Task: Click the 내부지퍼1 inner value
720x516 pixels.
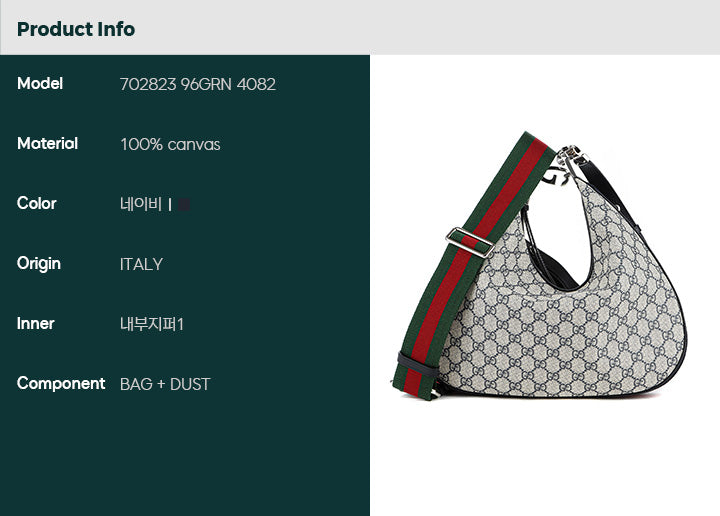Action: (x=152, y=324)
